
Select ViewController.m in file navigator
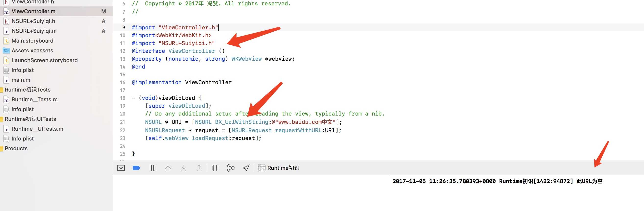56,11
